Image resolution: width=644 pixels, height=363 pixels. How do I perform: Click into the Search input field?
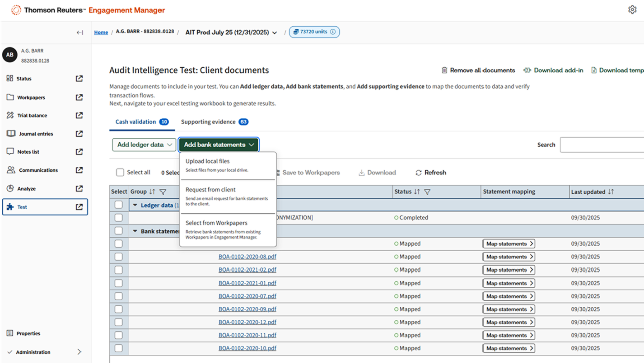click(x=602, y=145)
